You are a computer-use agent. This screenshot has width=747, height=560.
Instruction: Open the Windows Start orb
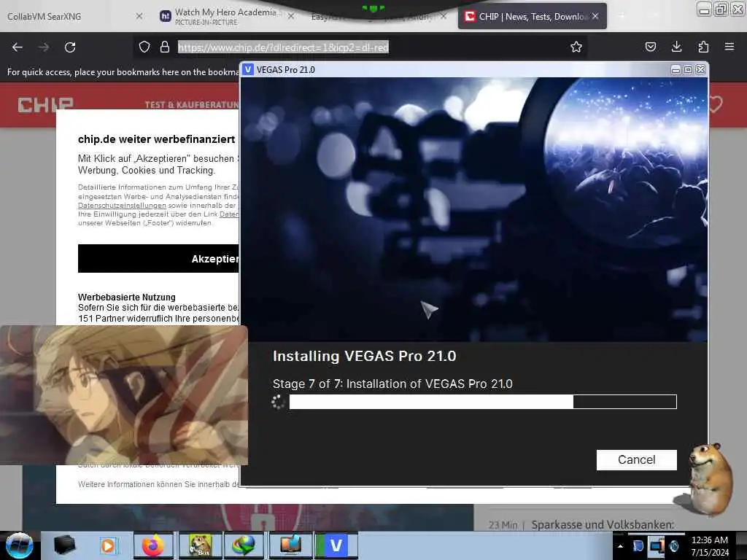pyautogui.click(x=19, y=545)
